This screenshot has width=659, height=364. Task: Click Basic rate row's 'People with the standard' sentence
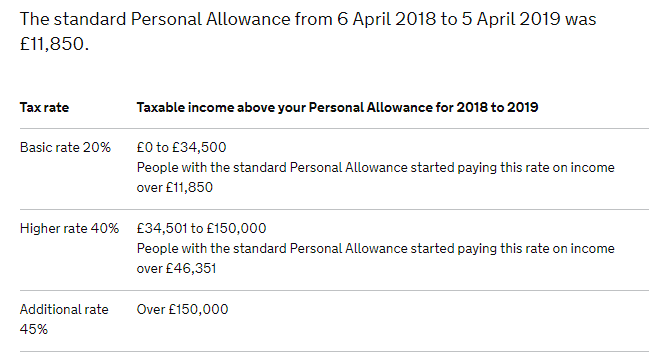pos(375,178)
